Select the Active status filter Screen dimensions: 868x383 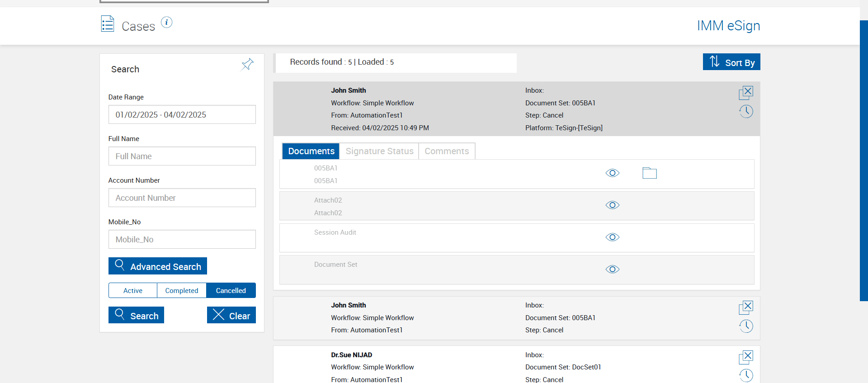pyautogui.click(x=133, y=290)
